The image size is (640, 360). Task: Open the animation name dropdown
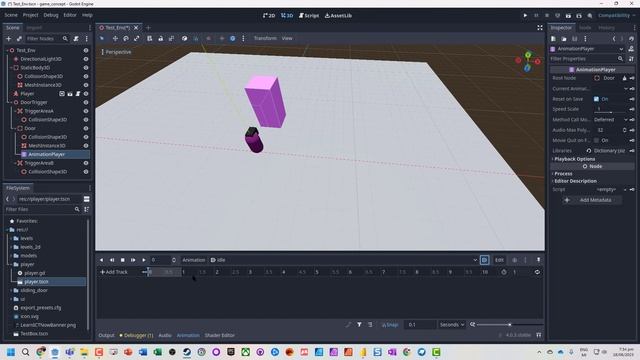click(x=344, y=260)
